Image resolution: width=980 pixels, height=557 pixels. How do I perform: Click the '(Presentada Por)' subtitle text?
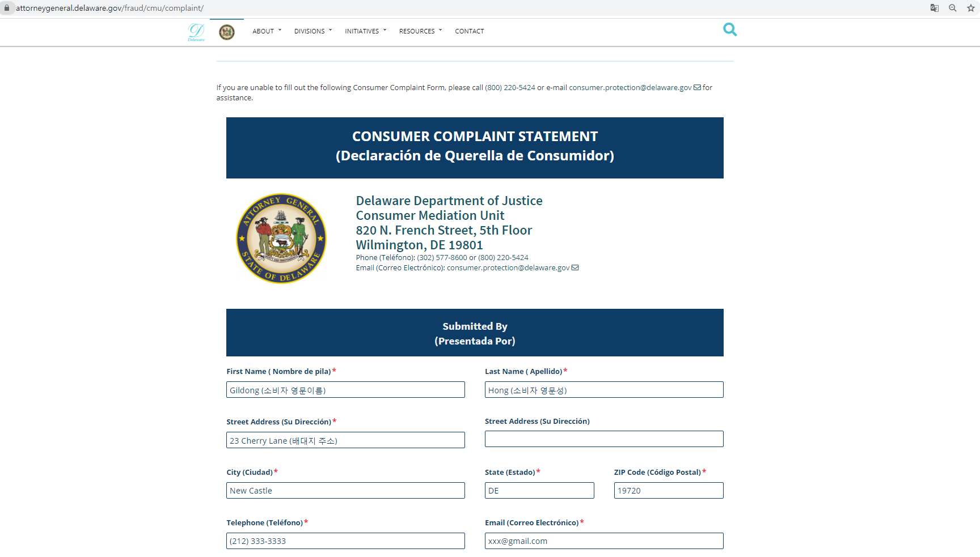pyautogui.click(x=475, y=341)
